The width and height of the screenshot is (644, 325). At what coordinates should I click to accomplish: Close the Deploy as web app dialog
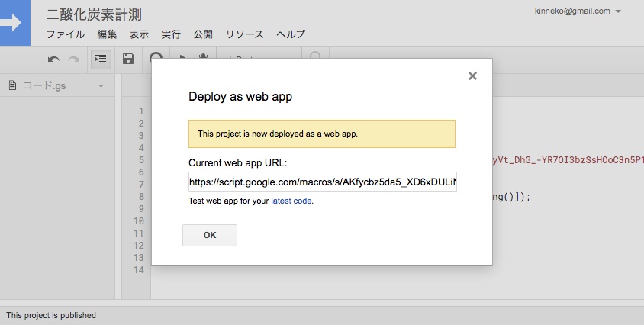472,76
